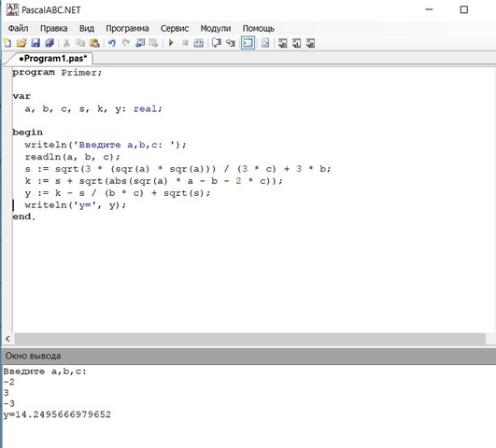Click the line starting 'y := k - s'

pyautogui.click(x=118, y=193)
